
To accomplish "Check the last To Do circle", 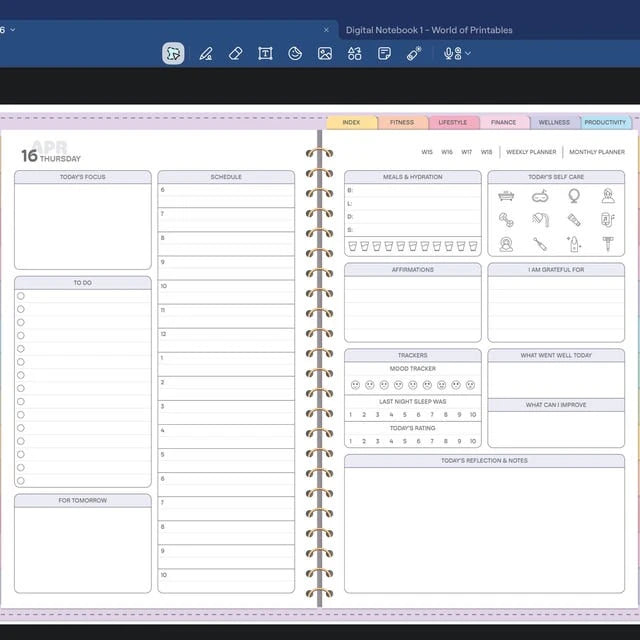I will coord(21,481).
